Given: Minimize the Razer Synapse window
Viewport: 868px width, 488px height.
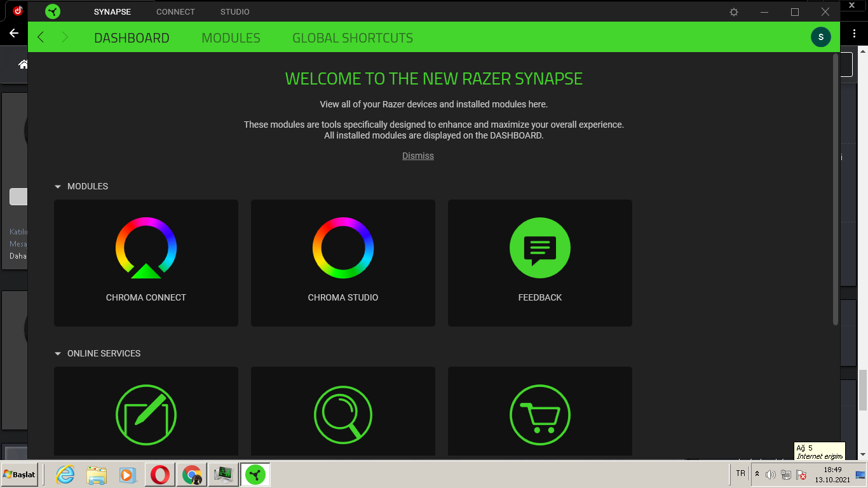Looking at the screenshot, I should 764,12.
